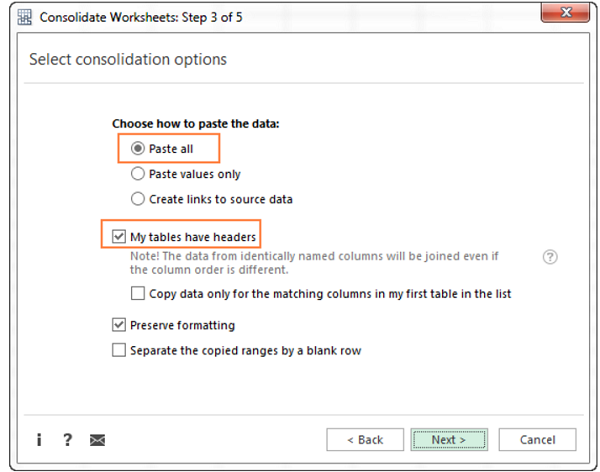Toggle the Preserve formatting checkbox
Screen dimensions: 600x472
point(120,325)
